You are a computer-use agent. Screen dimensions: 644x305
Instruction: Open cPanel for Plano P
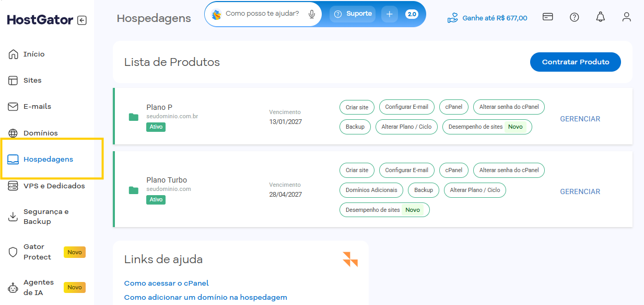pos(454,107)
